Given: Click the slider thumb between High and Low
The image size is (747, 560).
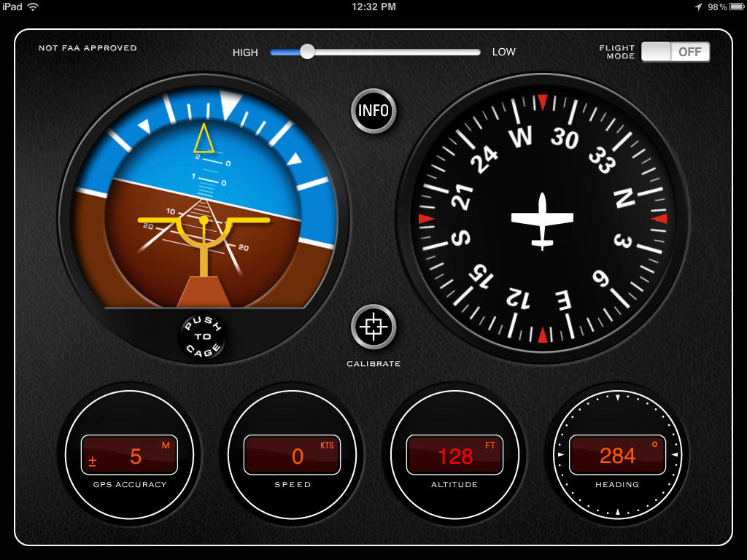Looking at the screenshot, I should 307,52.
